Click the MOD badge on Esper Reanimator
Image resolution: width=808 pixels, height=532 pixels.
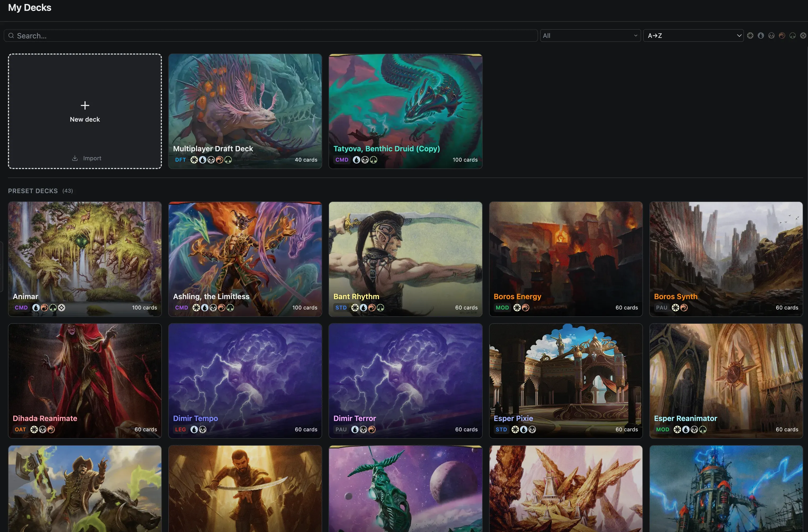pyautogui.click(x=662, y=429)
